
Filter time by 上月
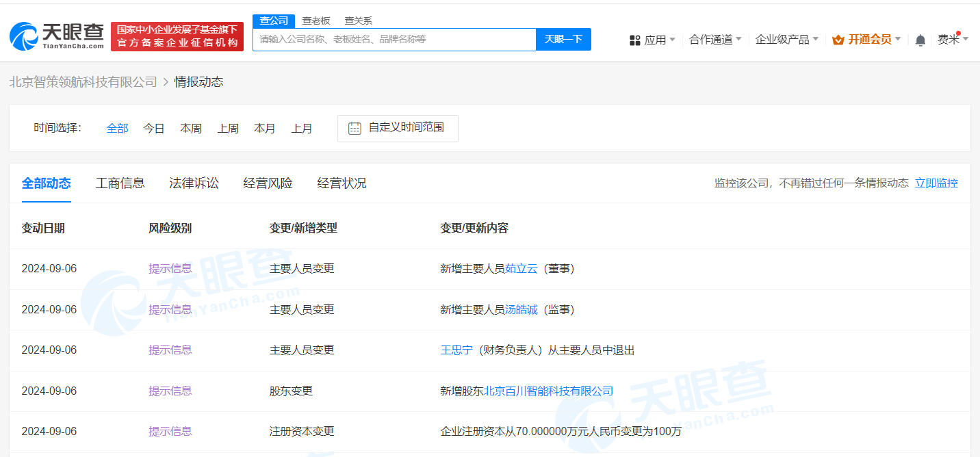pos(302,129)
